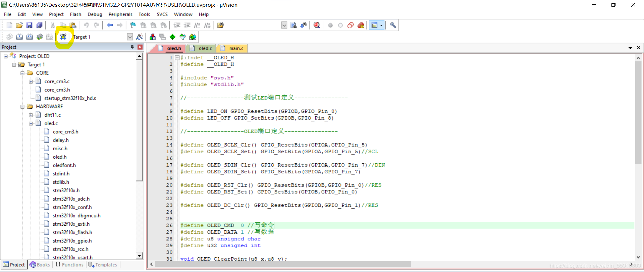The width and height of the screenshot is (644, 272).
Task: Toggle Project panel pin auto-hide
Action: tap(132, 47)
